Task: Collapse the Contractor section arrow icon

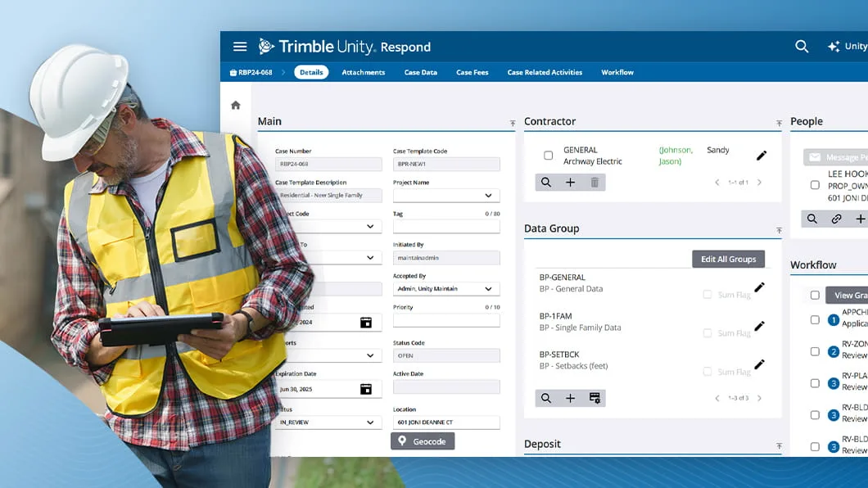Action: click(779, 123)
